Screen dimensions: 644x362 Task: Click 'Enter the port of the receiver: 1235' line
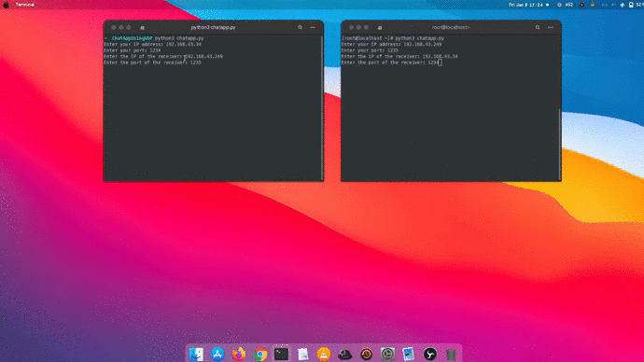pyautogui.click(x=152, y=63)
